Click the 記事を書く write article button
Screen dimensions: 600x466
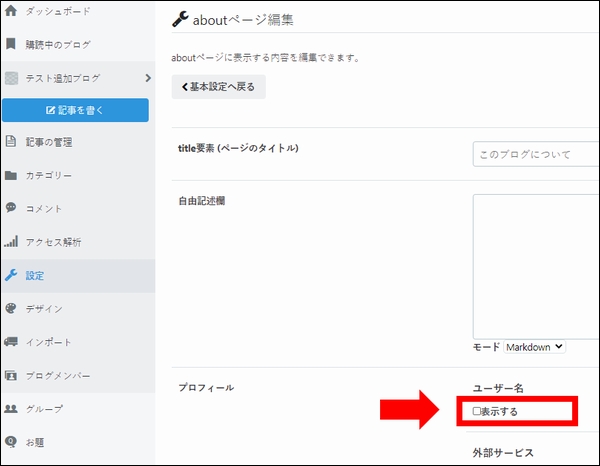point(75,110)
